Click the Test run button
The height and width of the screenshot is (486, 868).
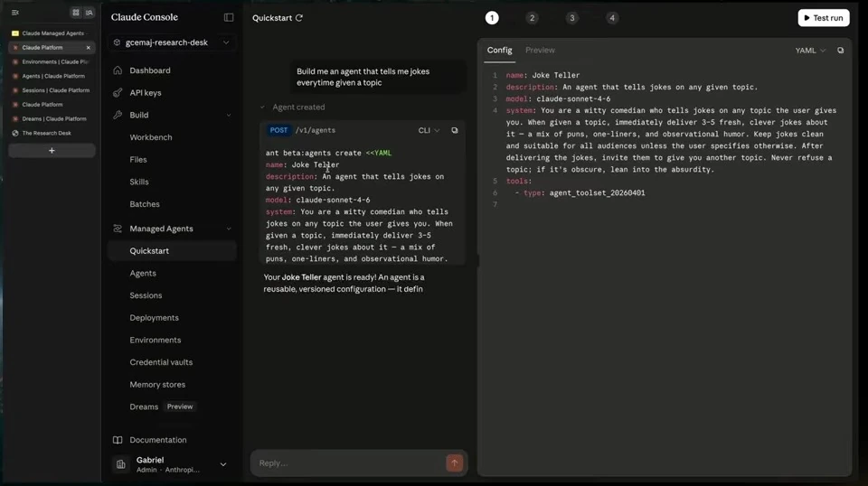(x=823, y=18)
